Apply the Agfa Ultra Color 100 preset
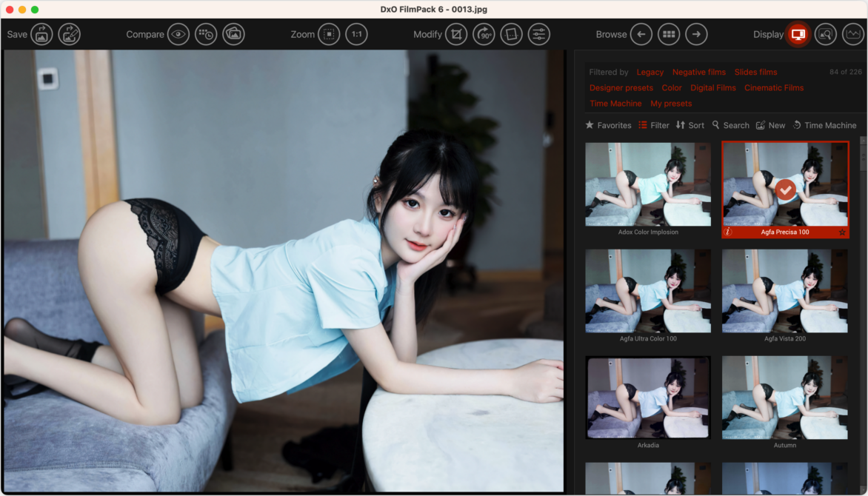 (648, 291)
